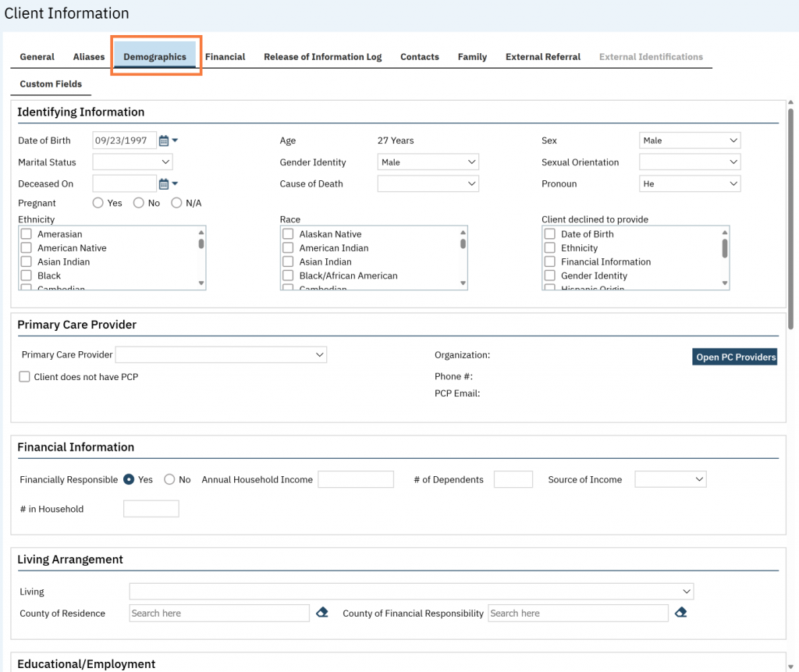Open the Date of Birth calendar picker

point(164,140)
